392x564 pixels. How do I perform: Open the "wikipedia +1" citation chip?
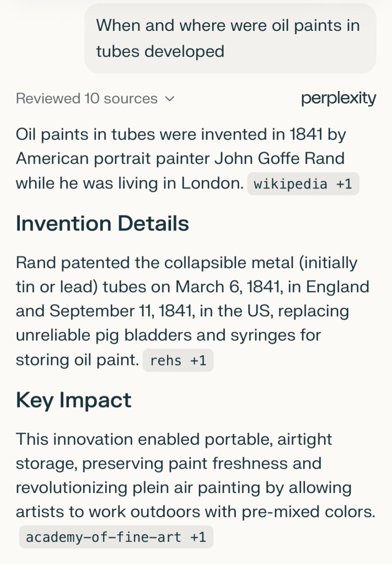click(303, 184)
